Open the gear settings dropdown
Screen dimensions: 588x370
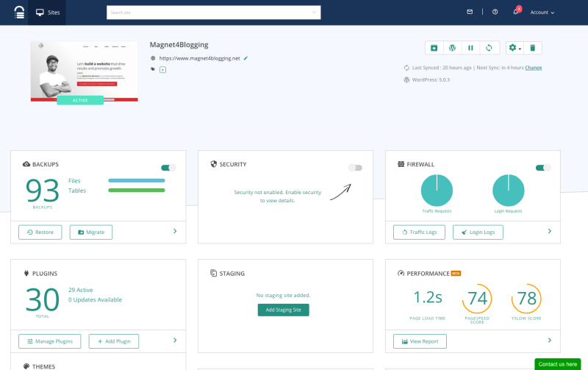(515, 48)
